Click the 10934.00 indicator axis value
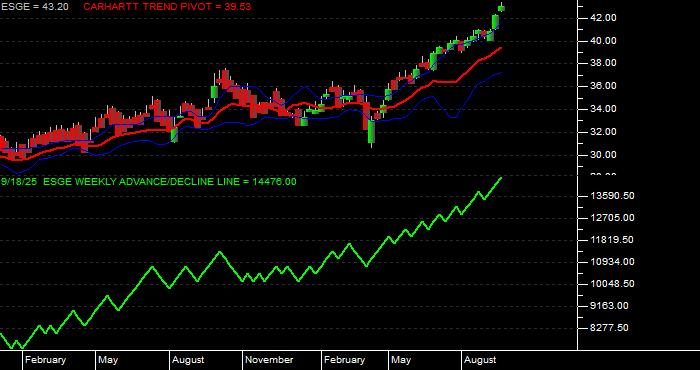The height and width of the screenshot is (370, 700). [x=612, y=262]
